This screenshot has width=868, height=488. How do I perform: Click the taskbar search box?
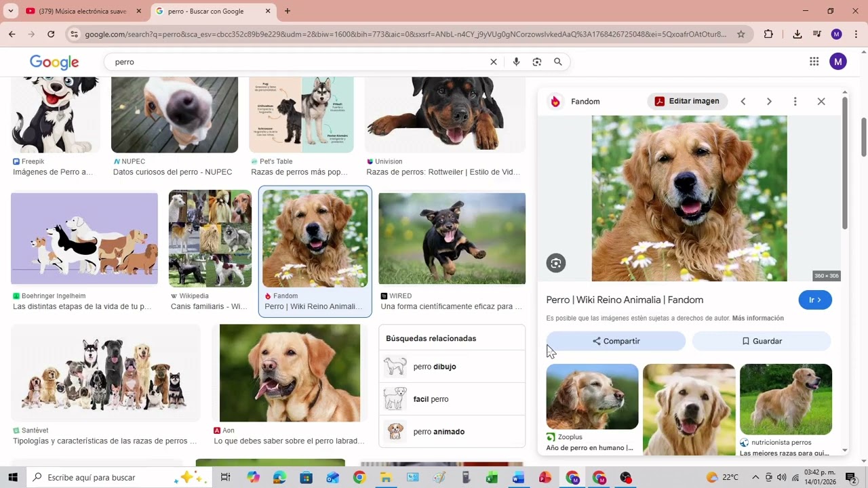118,477
